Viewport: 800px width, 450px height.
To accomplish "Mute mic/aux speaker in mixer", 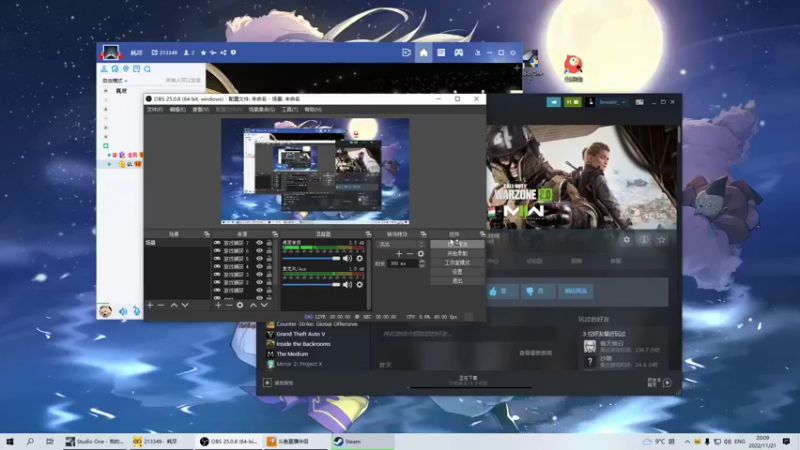I will (347, 284).
